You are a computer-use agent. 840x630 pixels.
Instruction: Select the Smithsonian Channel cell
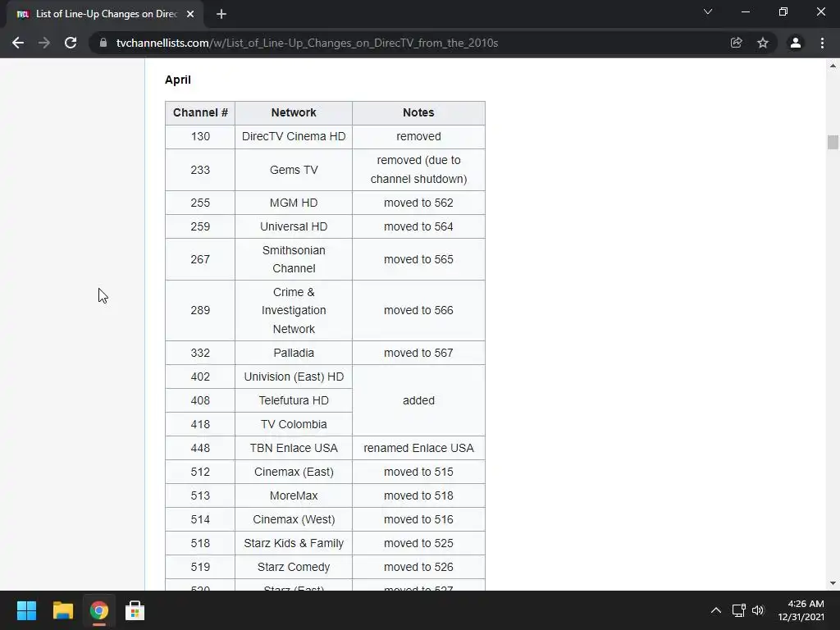(x=294, y=259)
